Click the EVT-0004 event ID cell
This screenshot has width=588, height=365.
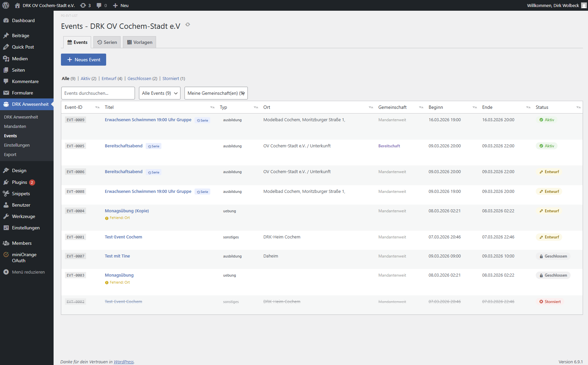tap(75, 211)
